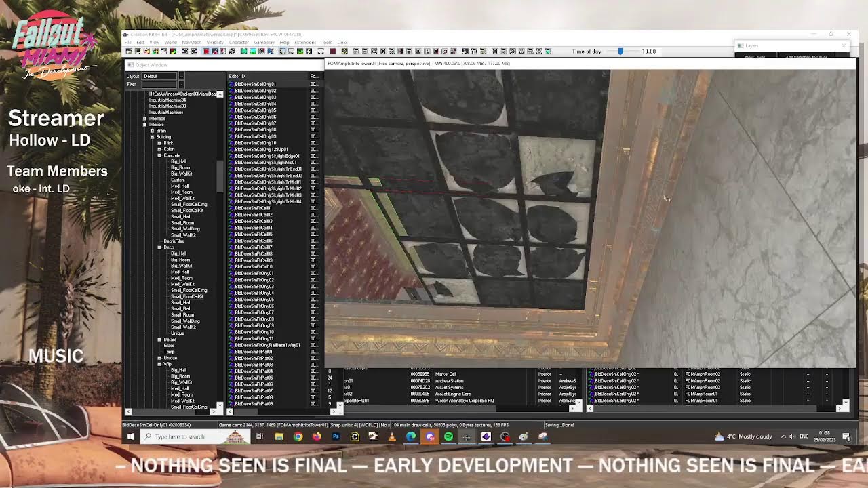The width and height of the screenshot is (868, 488).
Task: Select Glass in the object tree
Action: [169, 346]
